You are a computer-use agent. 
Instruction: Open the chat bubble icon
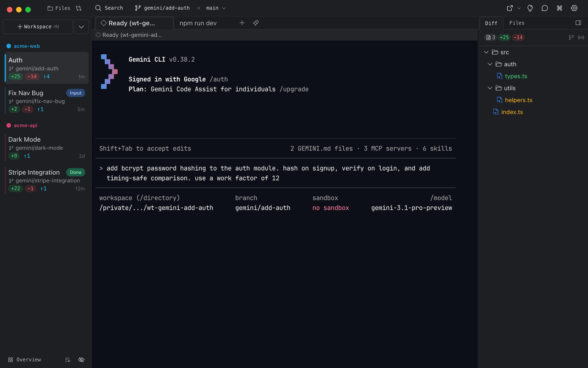(545, 8)
